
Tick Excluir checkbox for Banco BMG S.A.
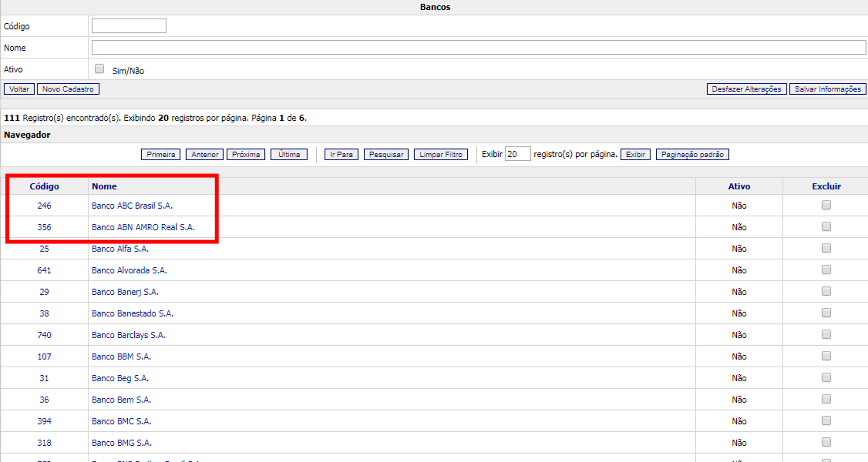(826, 442)
